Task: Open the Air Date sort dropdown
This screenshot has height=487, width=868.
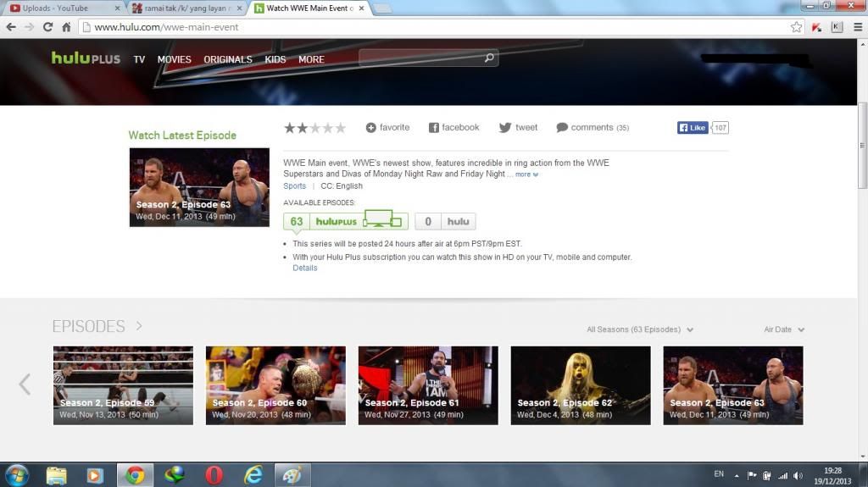Action: tap(783, 329)
